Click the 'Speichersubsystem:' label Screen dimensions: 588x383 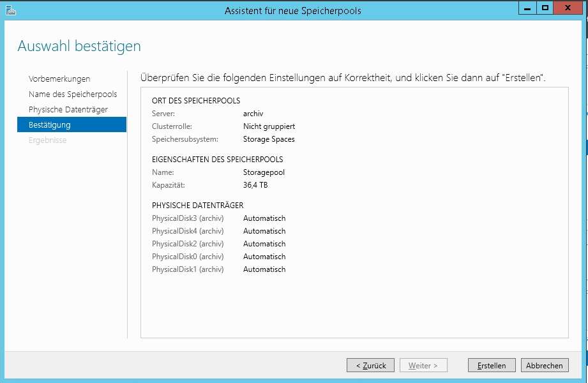pyautogui.click(x=185, y=139)
